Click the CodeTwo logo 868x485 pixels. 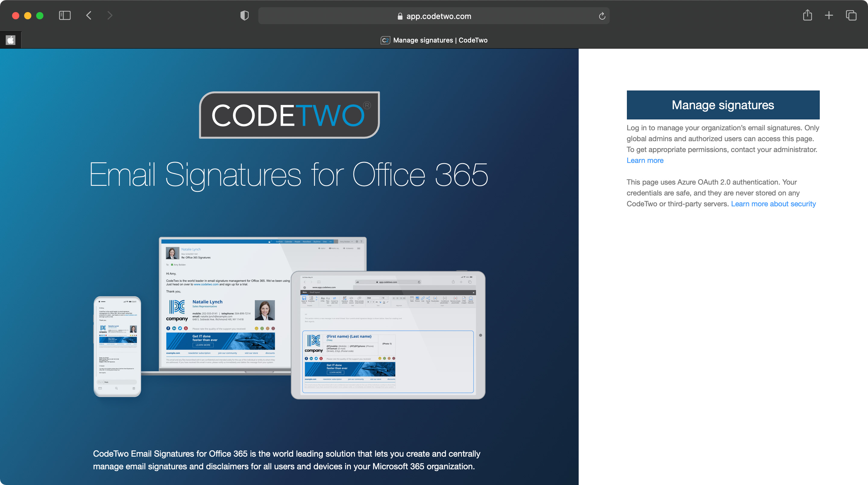(289, 115)
